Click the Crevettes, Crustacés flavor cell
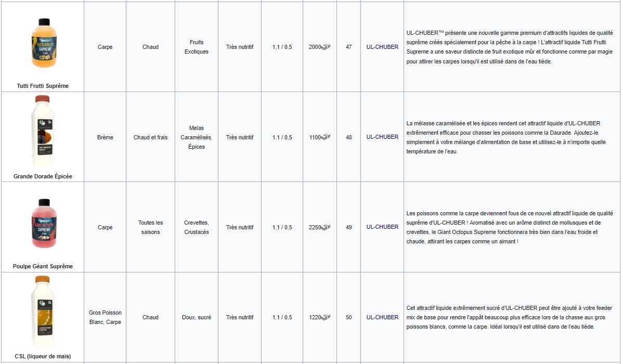 tap(197, 227)
